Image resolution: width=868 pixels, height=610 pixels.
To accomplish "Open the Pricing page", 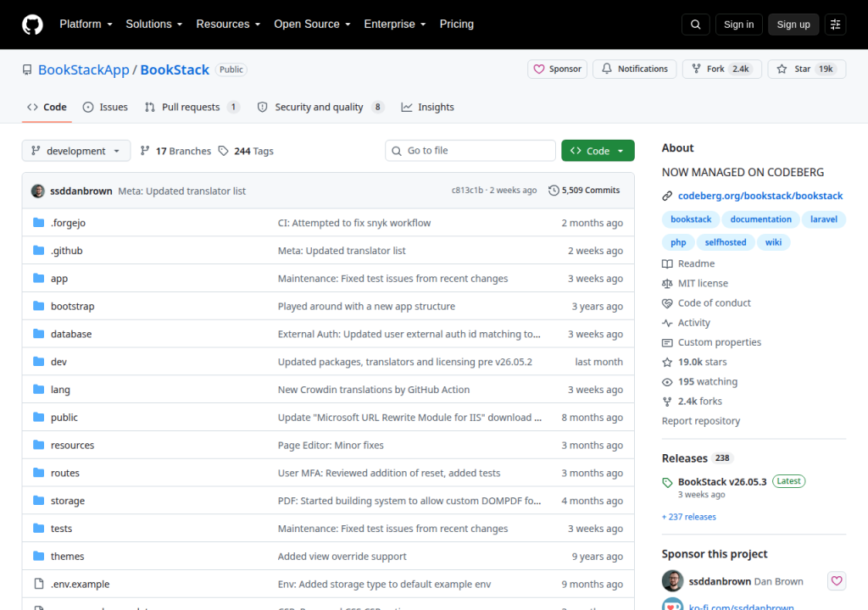I will (x=457, y=25).
